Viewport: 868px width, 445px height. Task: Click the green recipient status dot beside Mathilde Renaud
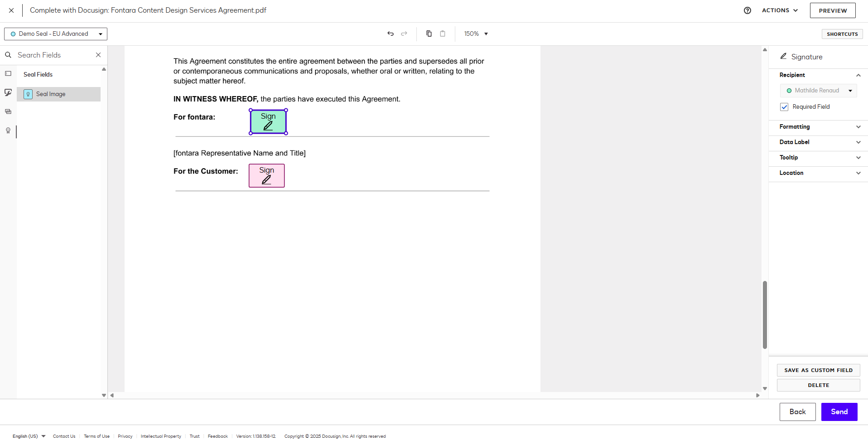790,90
